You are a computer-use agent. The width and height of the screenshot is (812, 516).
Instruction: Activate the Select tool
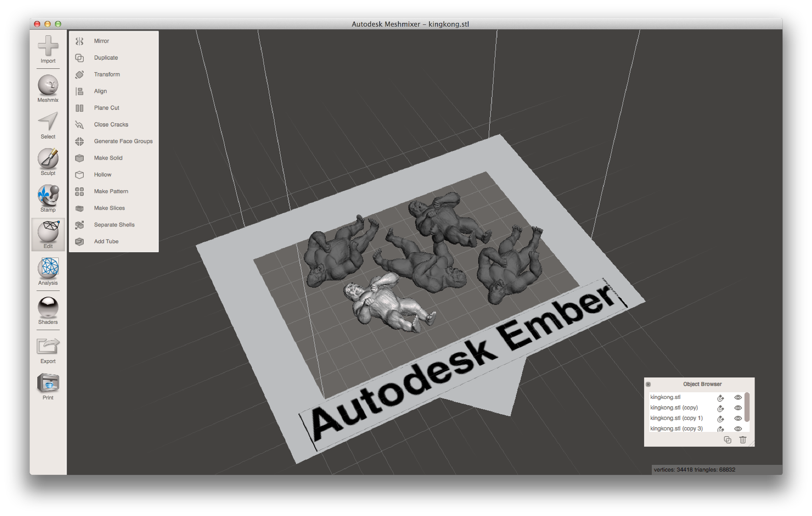pos(48,126)
